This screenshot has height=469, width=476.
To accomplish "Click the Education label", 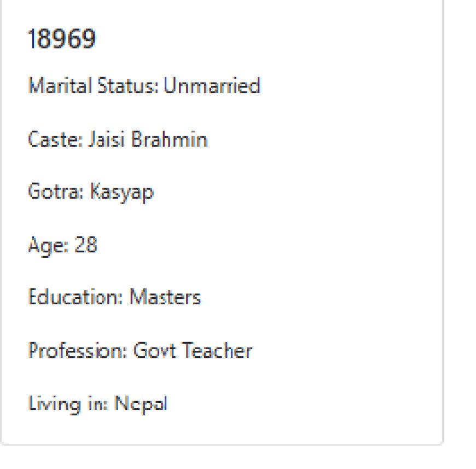I will [x=76, y=297].
